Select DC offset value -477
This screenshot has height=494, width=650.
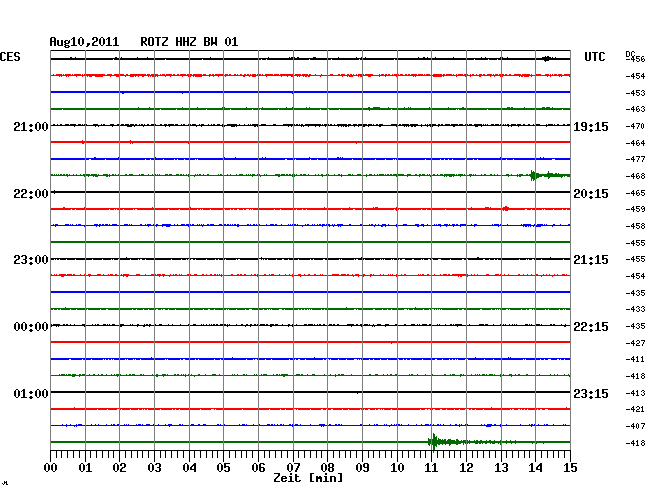coord(635,160)
